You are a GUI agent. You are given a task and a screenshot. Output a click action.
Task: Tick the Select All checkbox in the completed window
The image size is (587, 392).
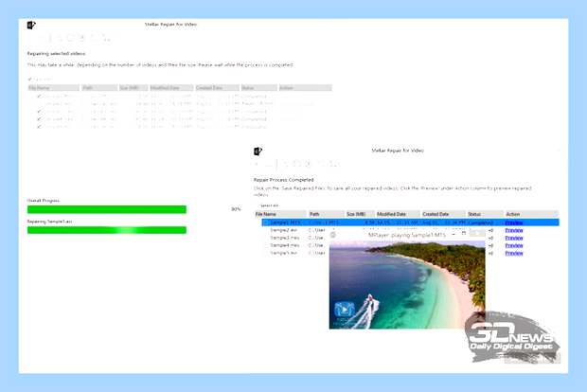tap(257, 205)
